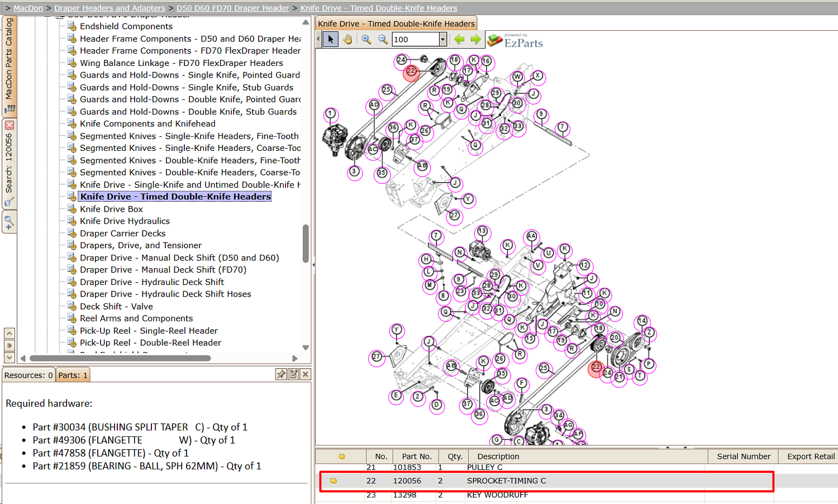Open the Resources: 0 tab
The height and width of the screenshot is (504, 838).
point(28,375)
